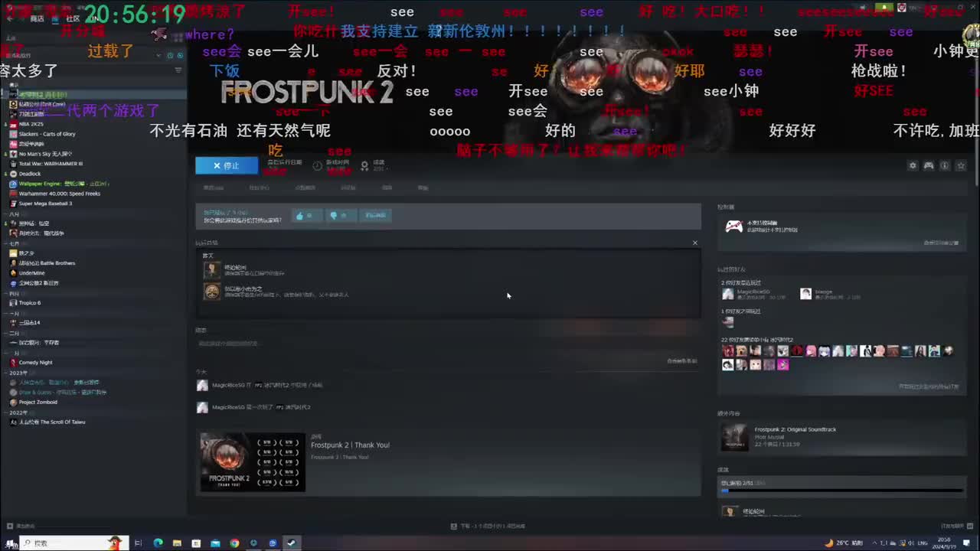Click the UnderMine game icon

(x=13, y=273)
